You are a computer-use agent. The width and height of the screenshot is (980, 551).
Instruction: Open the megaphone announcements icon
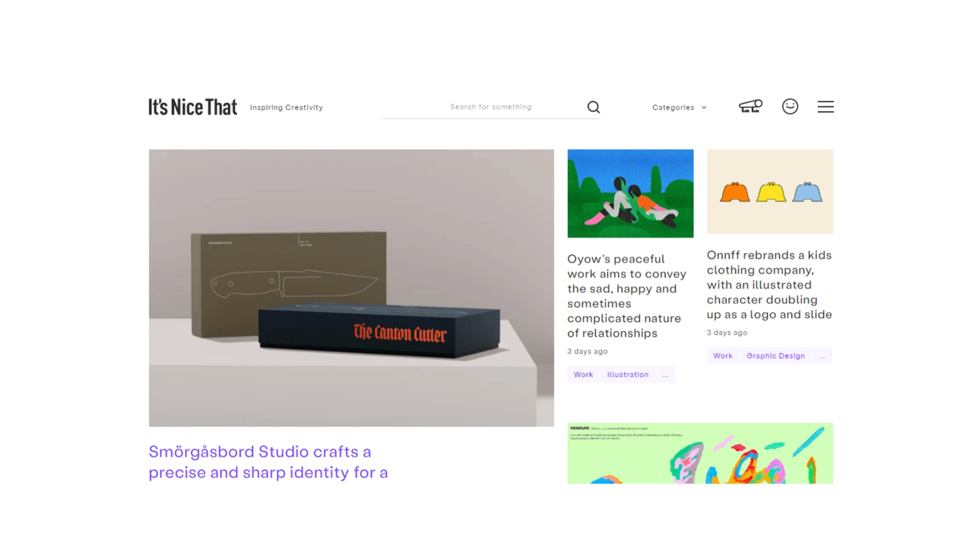point(750,106)
